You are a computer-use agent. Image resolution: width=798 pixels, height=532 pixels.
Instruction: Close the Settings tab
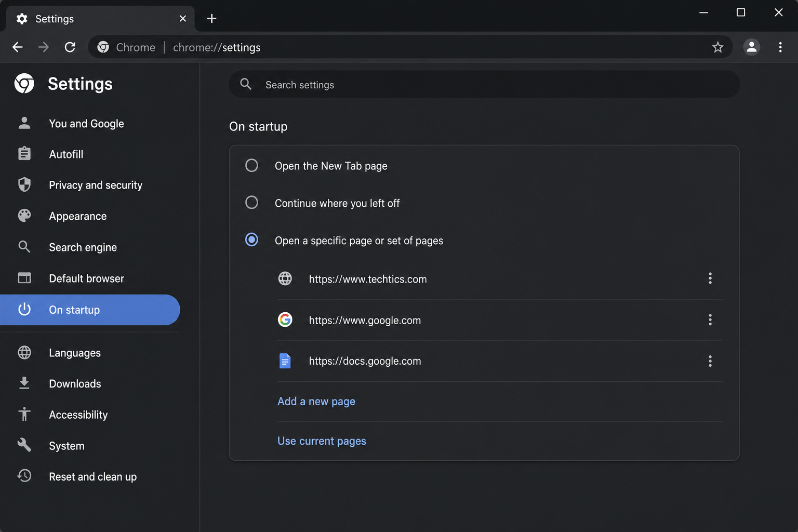click(x=182, y=19)
